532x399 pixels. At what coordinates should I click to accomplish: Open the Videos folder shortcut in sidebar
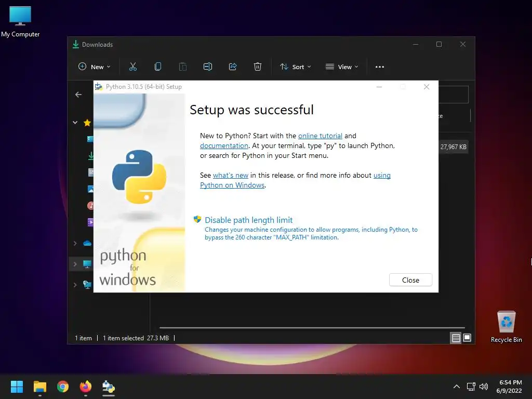tap(90, 222)
